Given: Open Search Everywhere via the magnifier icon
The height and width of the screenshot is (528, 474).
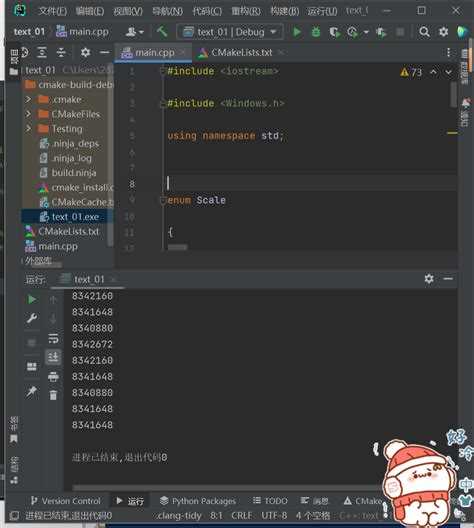Looking at the screenshot, I should (x=424, y=32).
